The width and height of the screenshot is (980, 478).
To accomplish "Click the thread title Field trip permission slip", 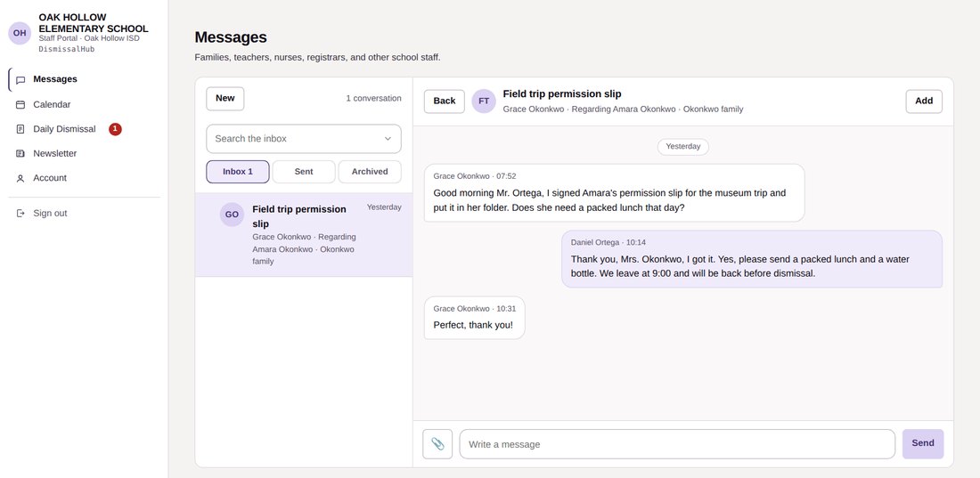I will click(x=562, y=94).
